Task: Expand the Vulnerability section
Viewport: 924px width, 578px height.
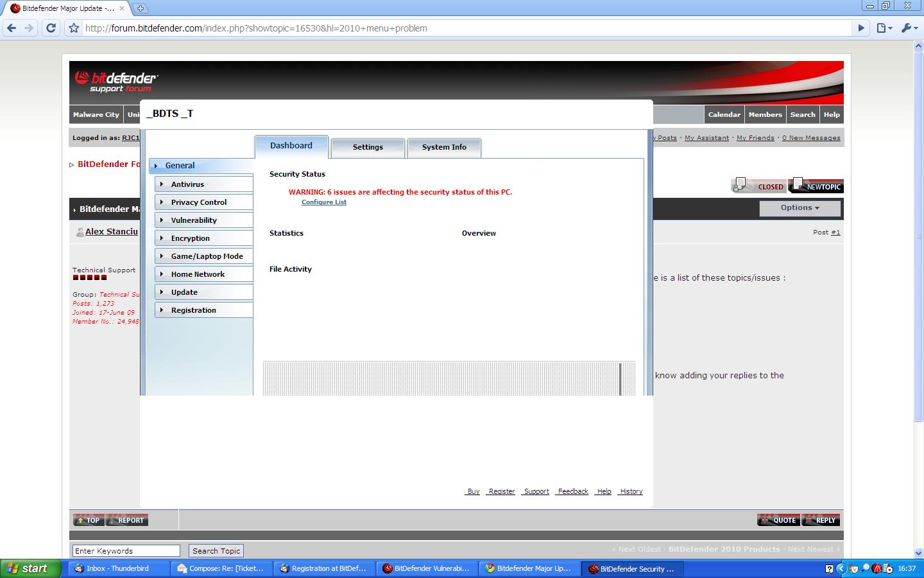Action: pos(204,220)
